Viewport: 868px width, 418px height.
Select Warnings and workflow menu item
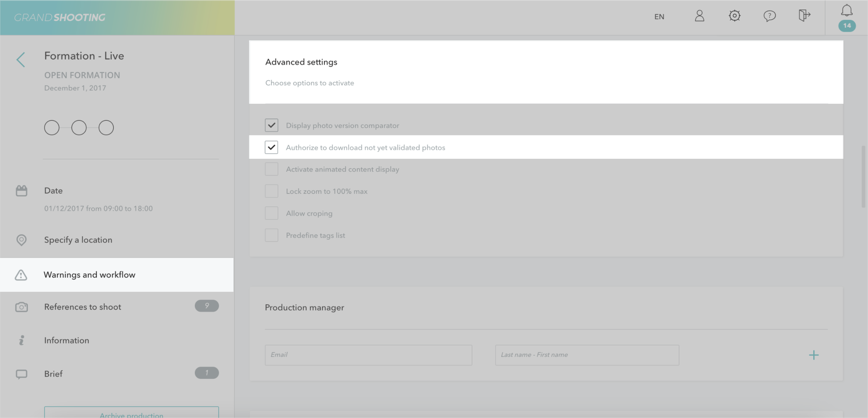pos(89,275)
